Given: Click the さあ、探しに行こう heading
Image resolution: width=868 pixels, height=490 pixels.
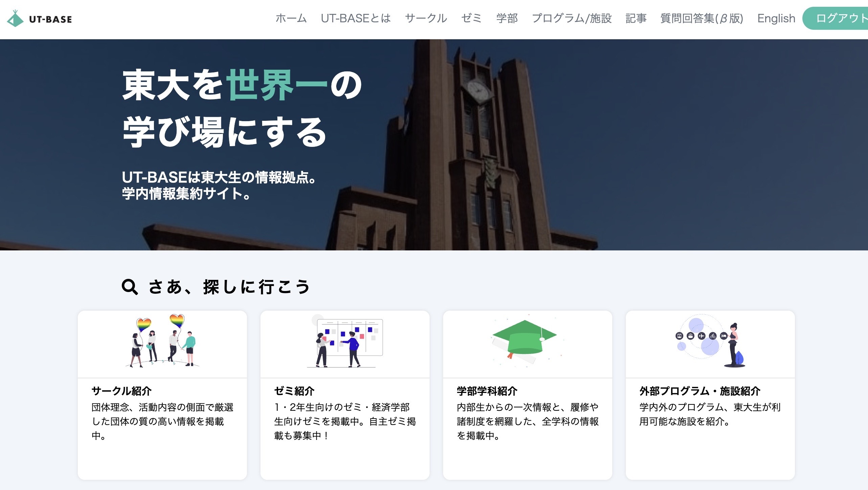Looking at the screenshot, I should [229, 287].
